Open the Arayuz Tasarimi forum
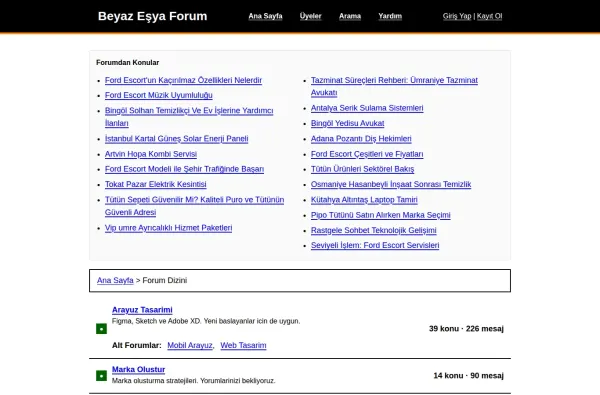 click(142, 310)
